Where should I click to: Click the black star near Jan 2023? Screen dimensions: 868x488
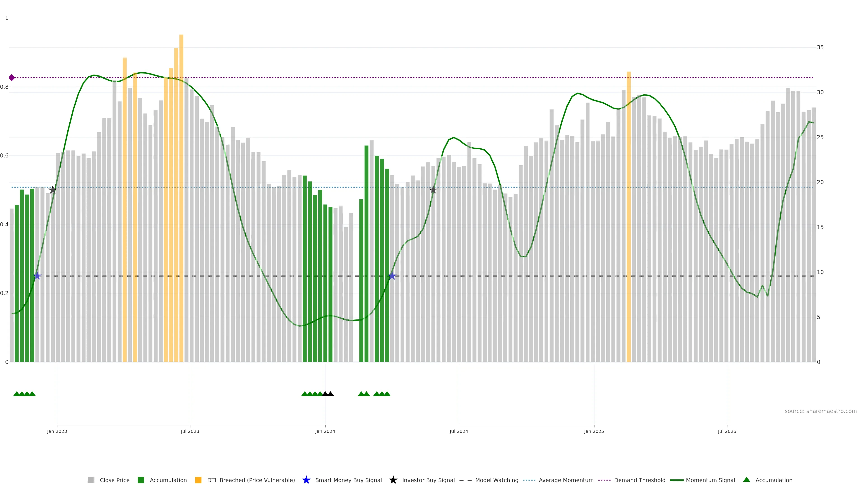point(53,190)
